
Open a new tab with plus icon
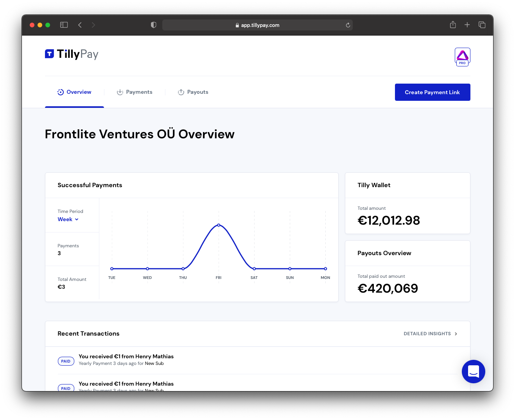pos(467,25)
